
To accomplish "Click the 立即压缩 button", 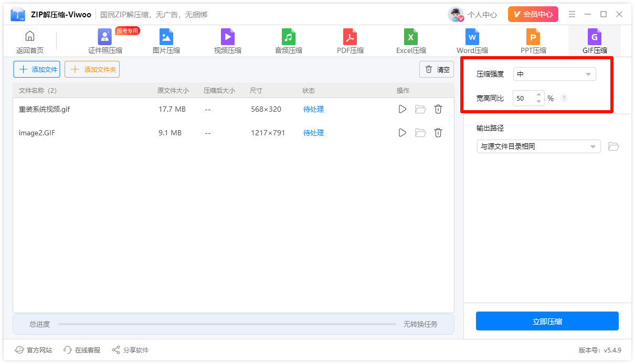I will tap(547, 321).
